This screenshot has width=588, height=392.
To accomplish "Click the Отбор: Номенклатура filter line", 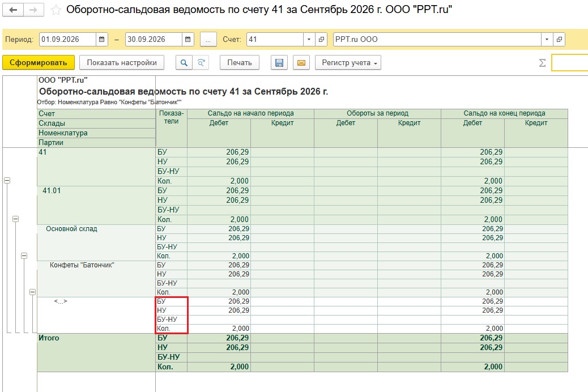I will (x=109, y=102).
